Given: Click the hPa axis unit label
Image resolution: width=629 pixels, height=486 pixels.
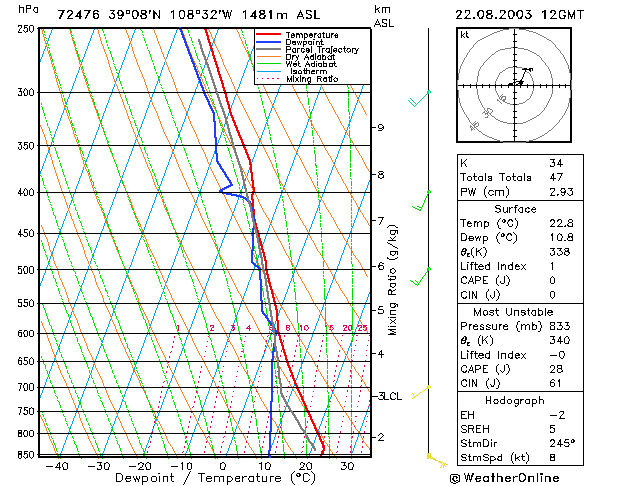Looking at the screenshot, I should 28,9.
